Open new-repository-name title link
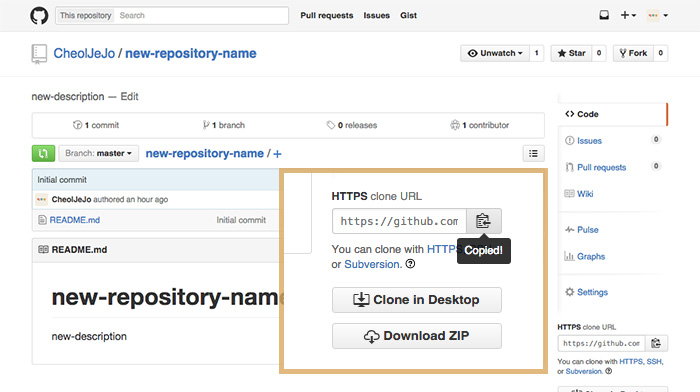700x392 pixels. point(191,54)
